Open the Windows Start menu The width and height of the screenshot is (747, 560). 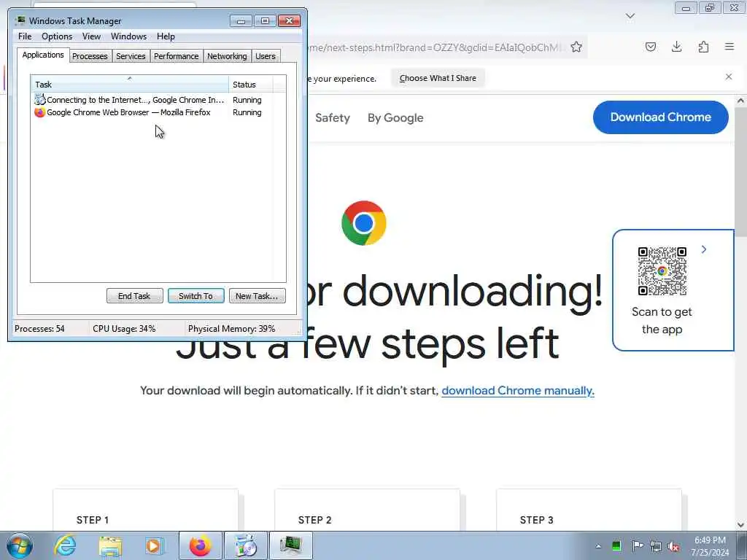pyautogui.click(x=20, y=545)
